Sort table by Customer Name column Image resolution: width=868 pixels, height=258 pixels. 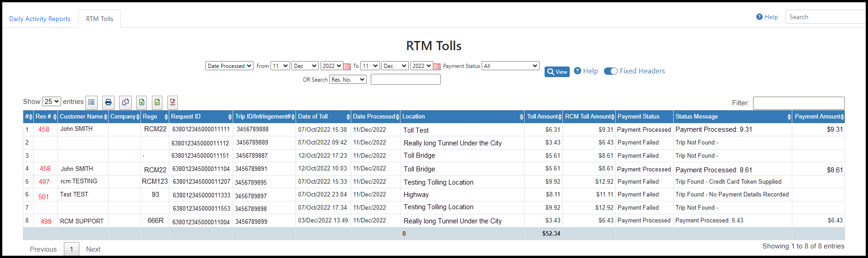pos(83,117)
